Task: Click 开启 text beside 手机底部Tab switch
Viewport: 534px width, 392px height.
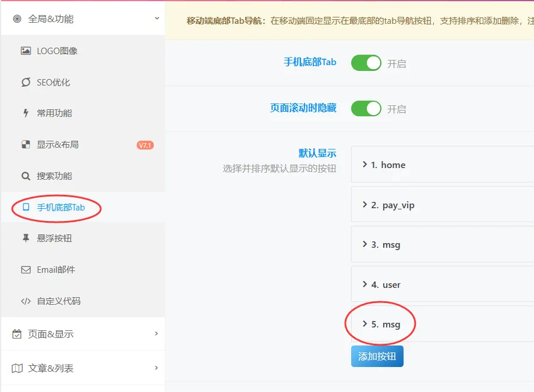Action: (x=397, y=63)
